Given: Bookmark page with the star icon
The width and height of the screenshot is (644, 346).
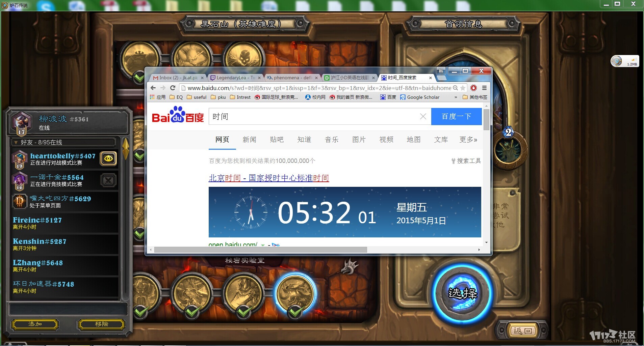Looking at the screenshot, I should tap(463, 88).
